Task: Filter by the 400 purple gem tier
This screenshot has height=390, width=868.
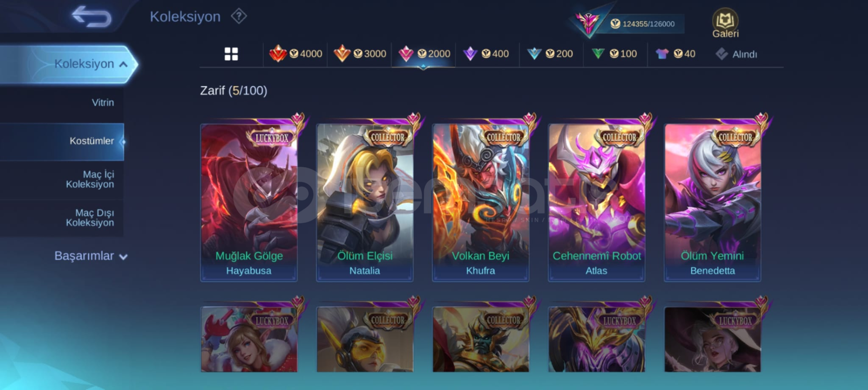Action: (x=486, y=54)
